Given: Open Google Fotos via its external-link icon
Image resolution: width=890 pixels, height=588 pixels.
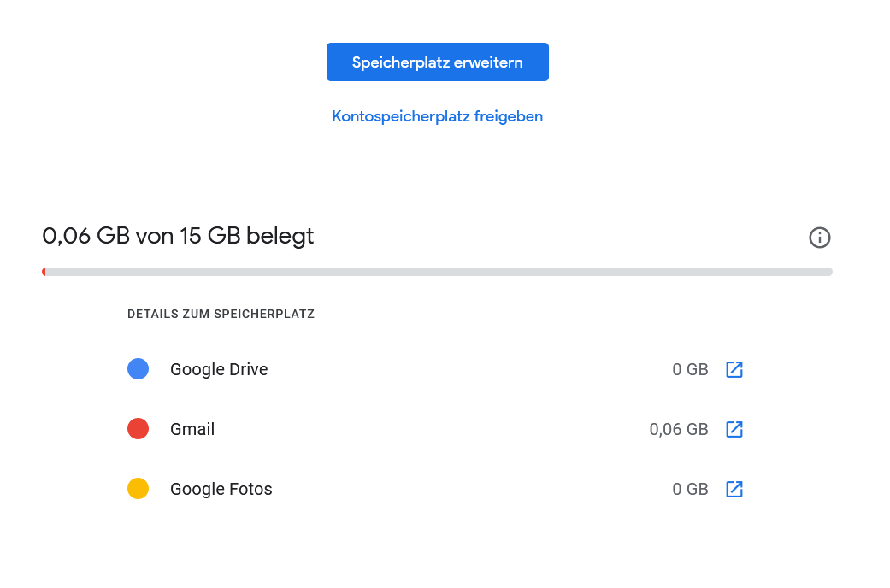Looking at the screenshot, I should (734, 489).
